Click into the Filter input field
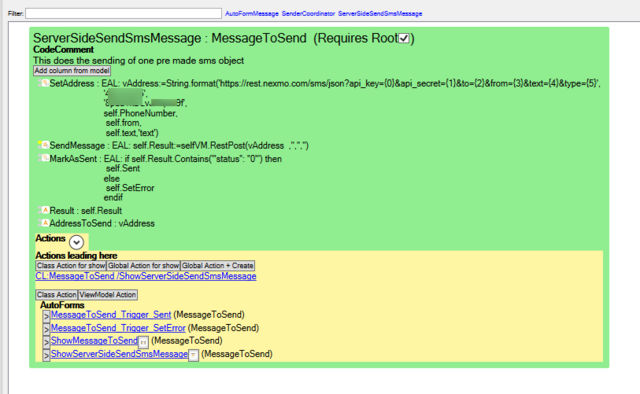Screen dimensions: 640x394 [x=123, y=13]
